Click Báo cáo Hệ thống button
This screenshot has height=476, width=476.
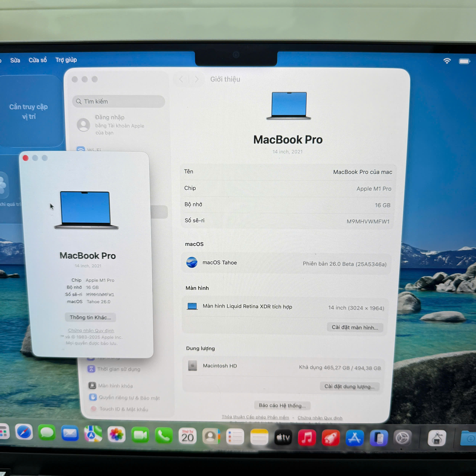[x=282, y=405]
